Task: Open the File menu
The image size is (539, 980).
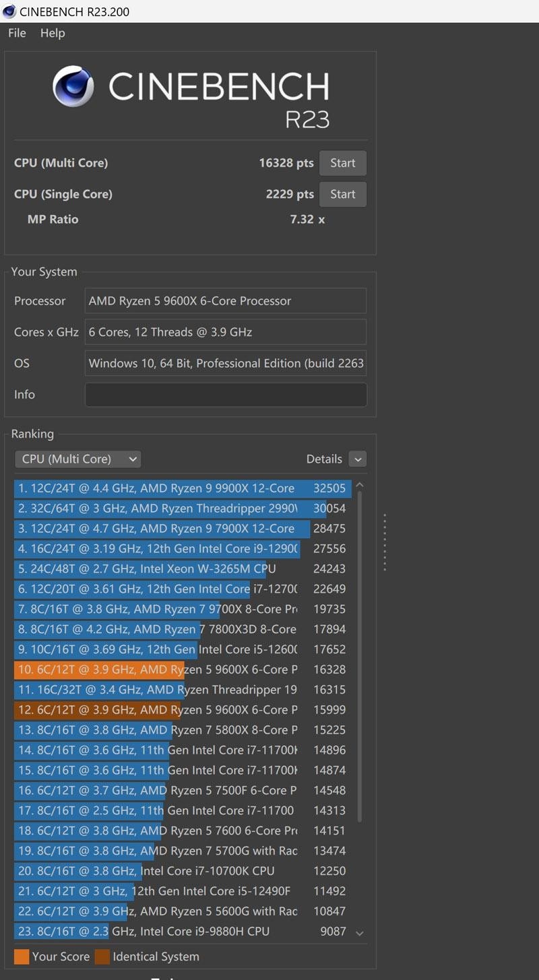Action: click(x=15, y=33)
